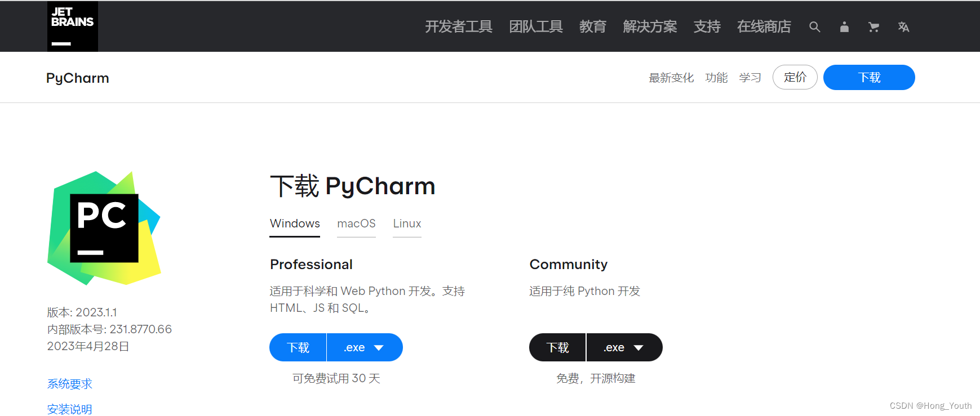
Task: Click the PyCharm PC product logo
Action: coord(104,228)
